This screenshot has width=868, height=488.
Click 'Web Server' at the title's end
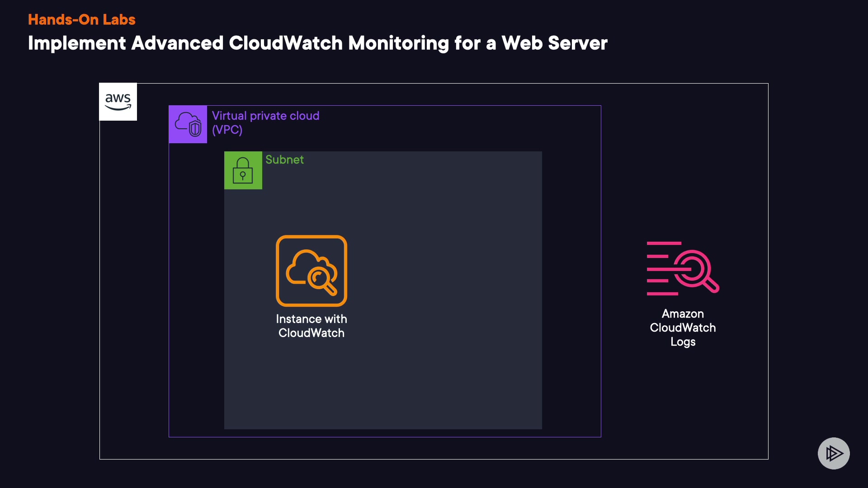(554, 43)
